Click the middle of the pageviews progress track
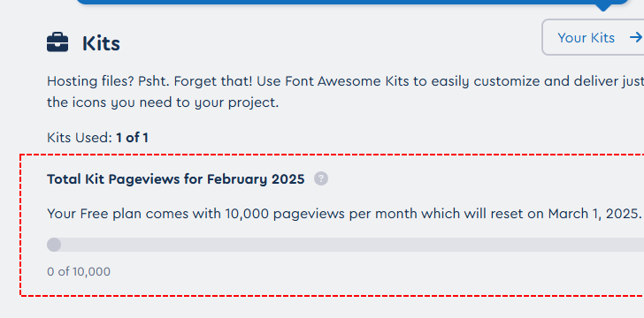This screenshot has width=644, height=318. pos(345,245)
